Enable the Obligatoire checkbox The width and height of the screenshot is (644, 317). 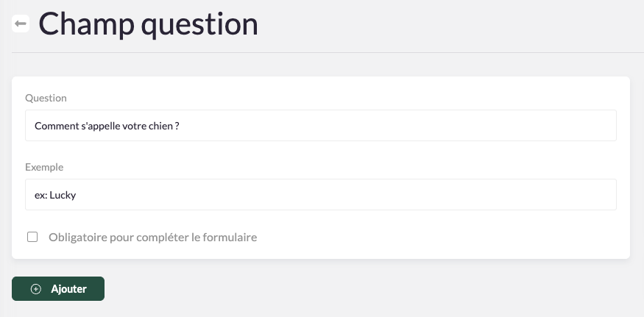[x=32, y=237]
